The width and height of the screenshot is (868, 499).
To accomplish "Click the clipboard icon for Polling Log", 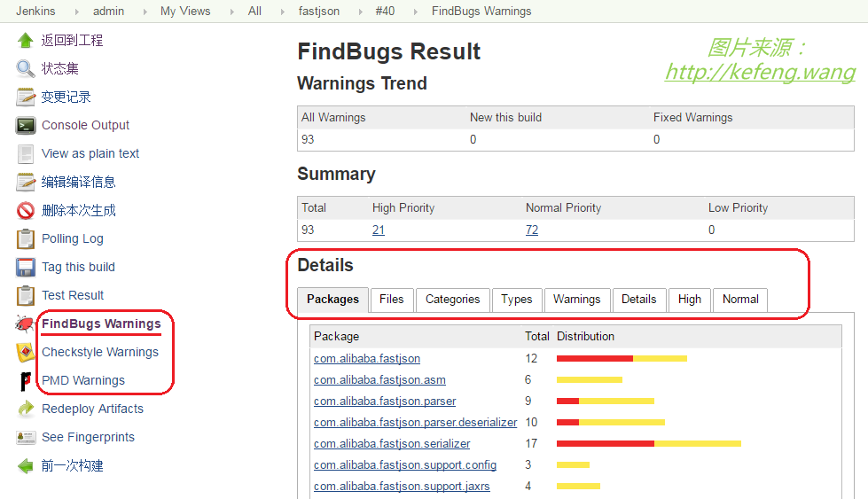I will [x=26, y=239].
